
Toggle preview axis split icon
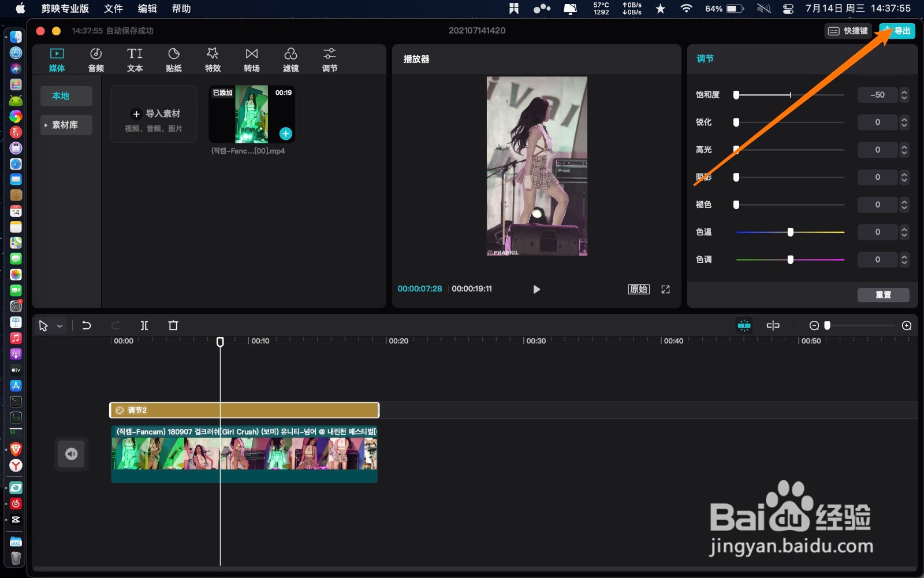[x=773, y=325]
